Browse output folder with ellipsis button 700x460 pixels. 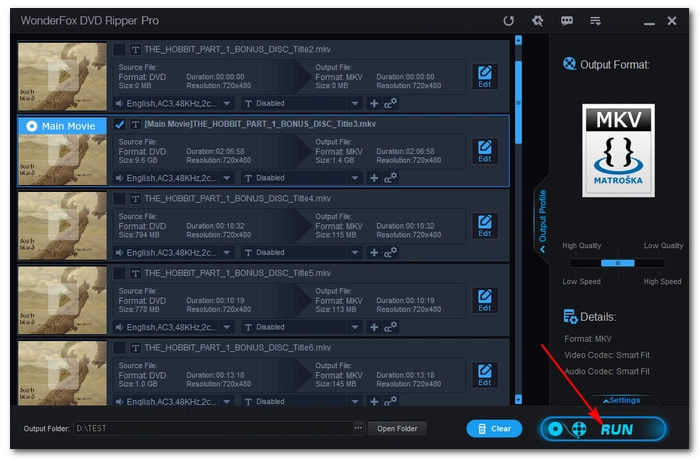[x=358, y=428]
